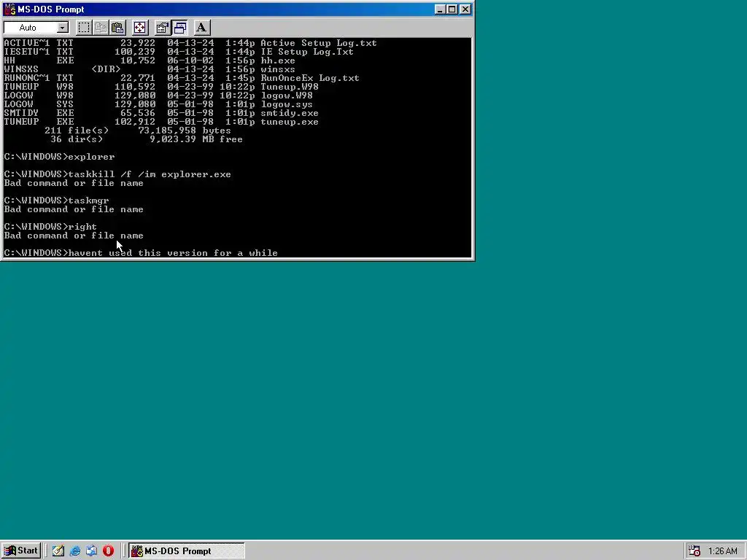Click the 'tuneup.exe' file entry
747x560 pixels.
pos(161,122)
